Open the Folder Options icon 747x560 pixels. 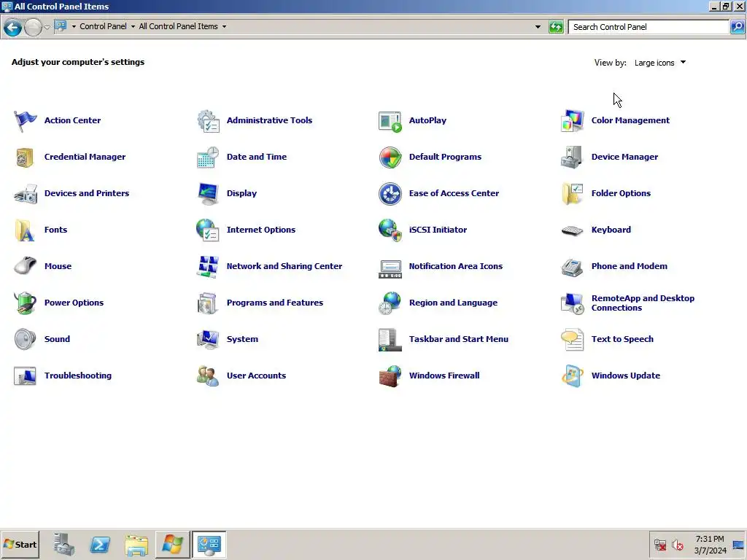(572, 194)
